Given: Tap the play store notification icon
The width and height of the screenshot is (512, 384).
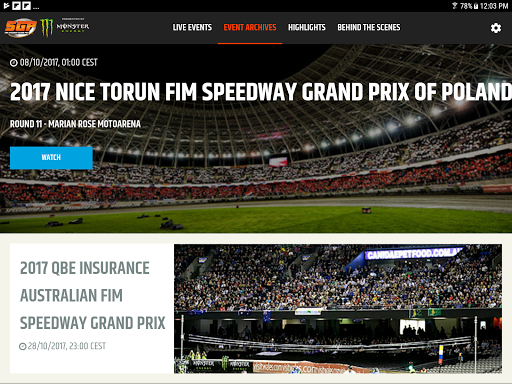Looking at the screenshot, I should [6, 6].
